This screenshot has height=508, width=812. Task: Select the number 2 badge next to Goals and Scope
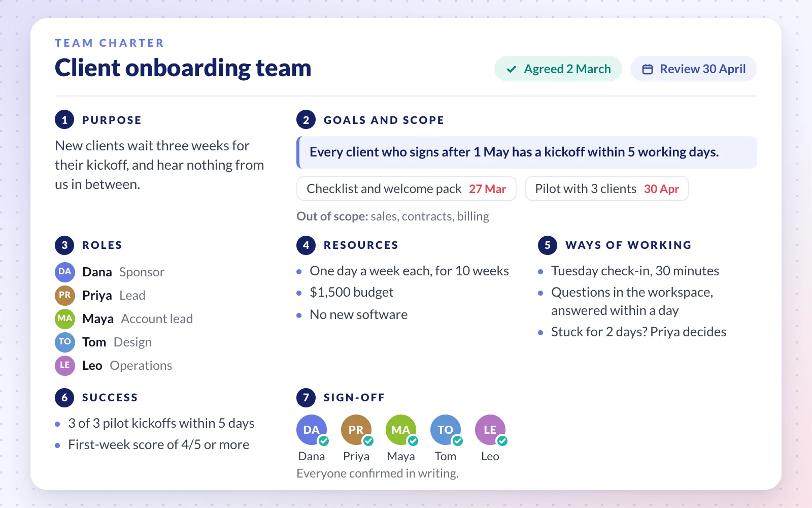306,120
